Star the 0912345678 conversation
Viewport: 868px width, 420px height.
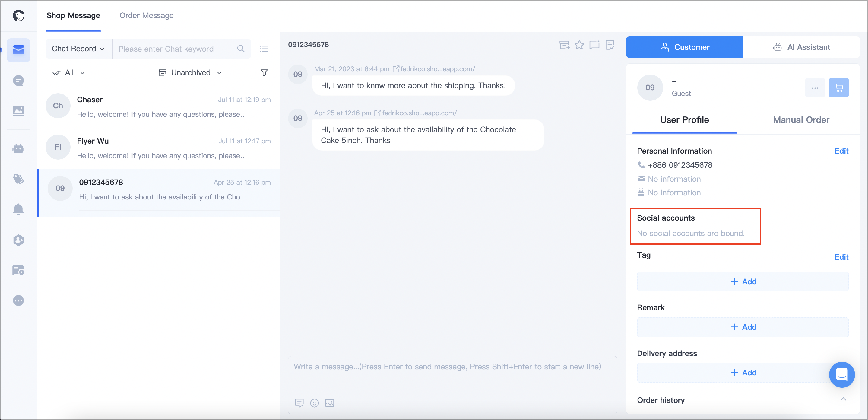pos(579,45)
